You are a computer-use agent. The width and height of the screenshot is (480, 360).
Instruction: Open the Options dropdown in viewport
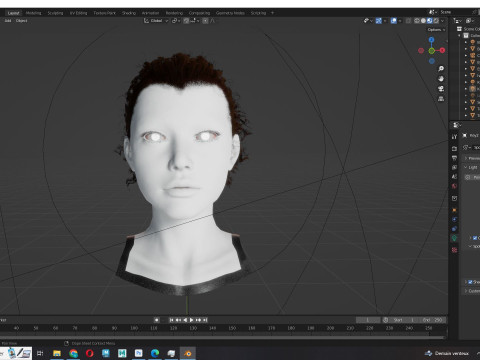tap(436, 30)
